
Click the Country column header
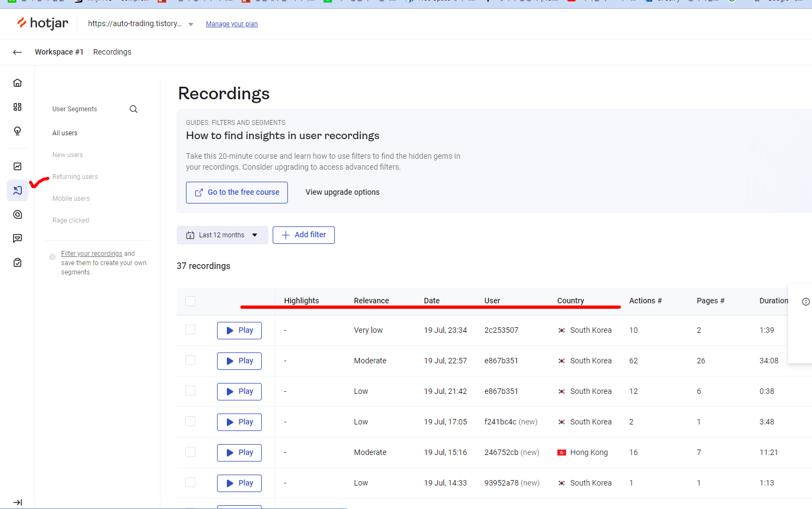pyautogui.click(x=570, y=301)
